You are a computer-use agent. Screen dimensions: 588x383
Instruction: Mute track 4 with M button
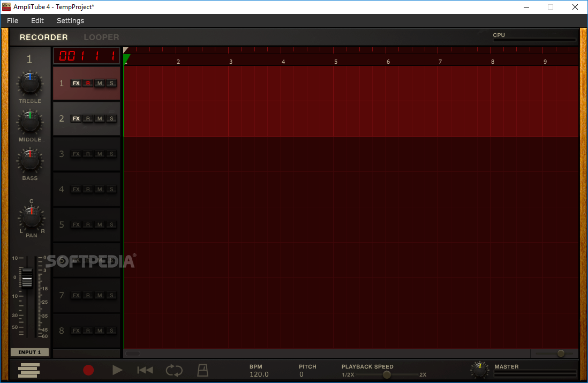(100, 190)
